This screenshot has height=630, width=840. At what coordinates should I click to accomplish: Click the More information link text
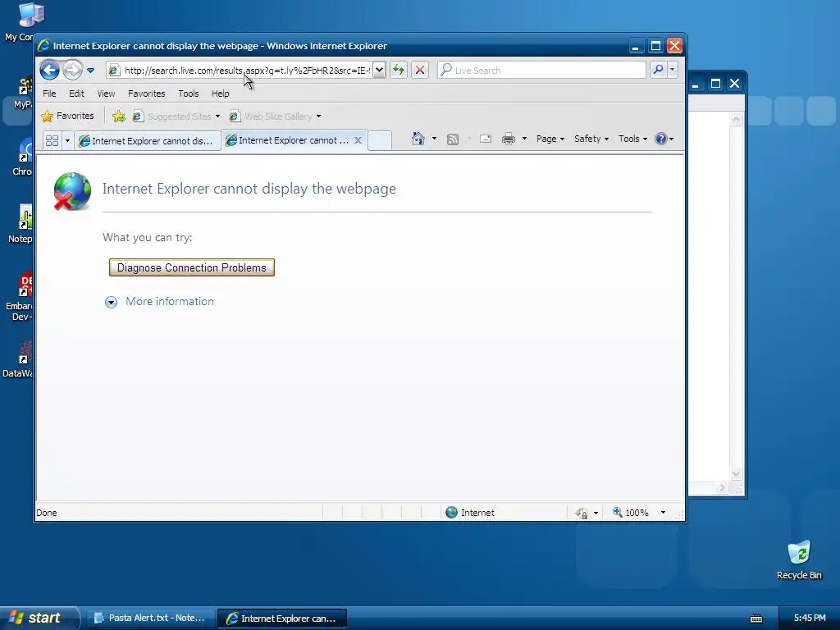coord(170,302)
